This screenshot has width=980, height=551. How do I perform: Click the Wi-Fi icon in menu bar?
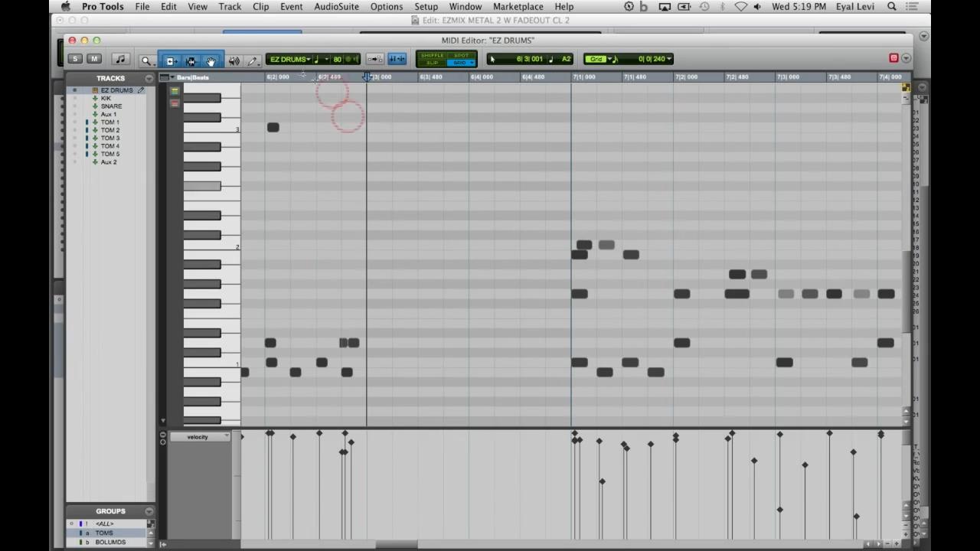tap(740, 6)
